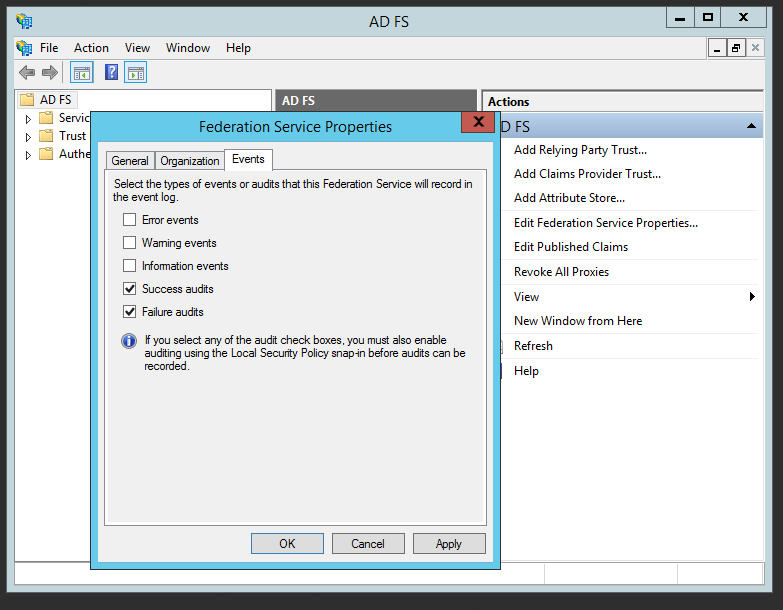The image size is (783, 610).
Task: Toggle Show/Hide Action Pane toolbar icon
Action: point(136,73)
